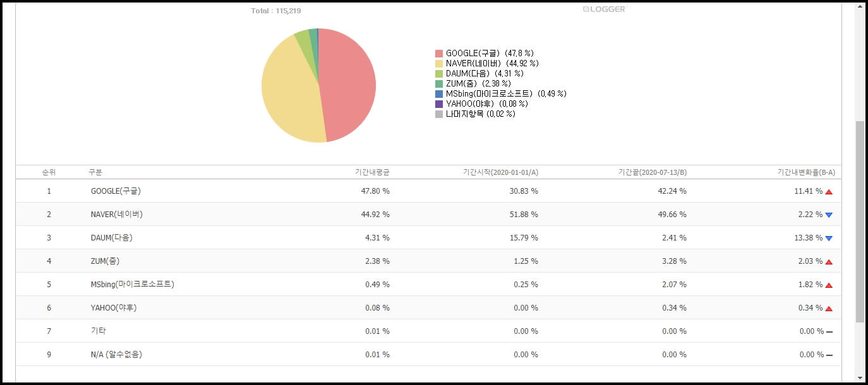Click the YAHOO purple legend color swatch
868x385 pixels.
click(x=439, y=104)
